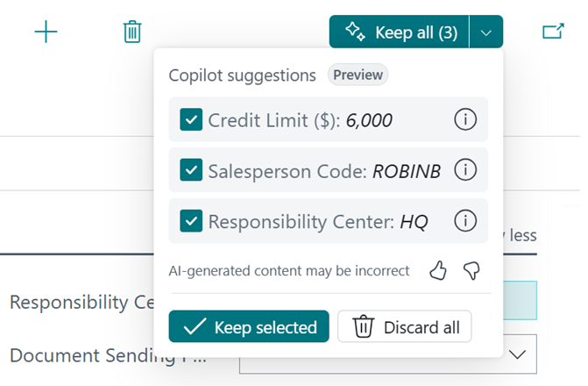
Task: Click the Preview badge label
Action: click(358, 75)
